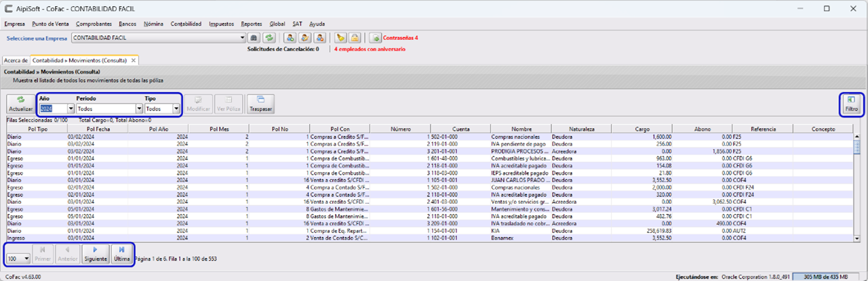
Task: Click the Modificar button
Action: (199, 103)
